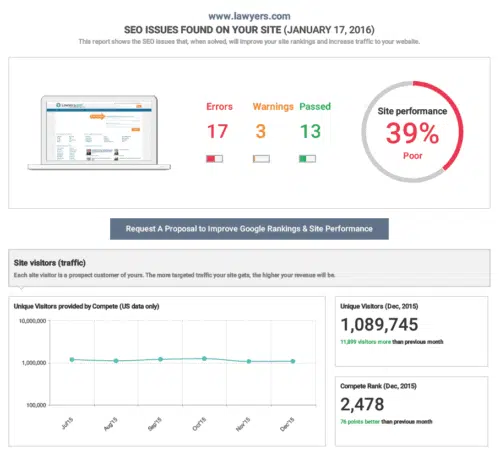Click the Jul'15 axis label
500x456 pixels.
coord(67,423)
